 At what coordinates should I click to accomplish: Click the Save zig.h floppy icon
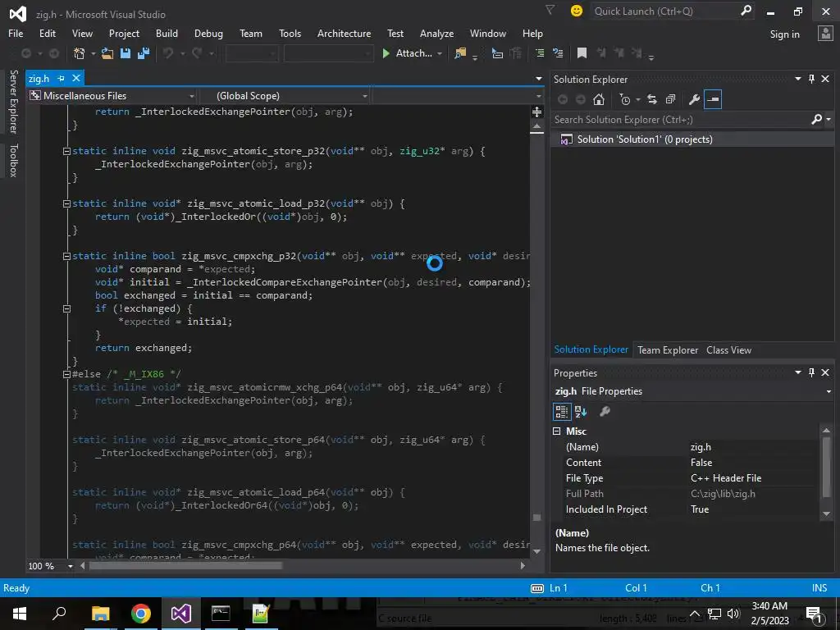point(126,53)
